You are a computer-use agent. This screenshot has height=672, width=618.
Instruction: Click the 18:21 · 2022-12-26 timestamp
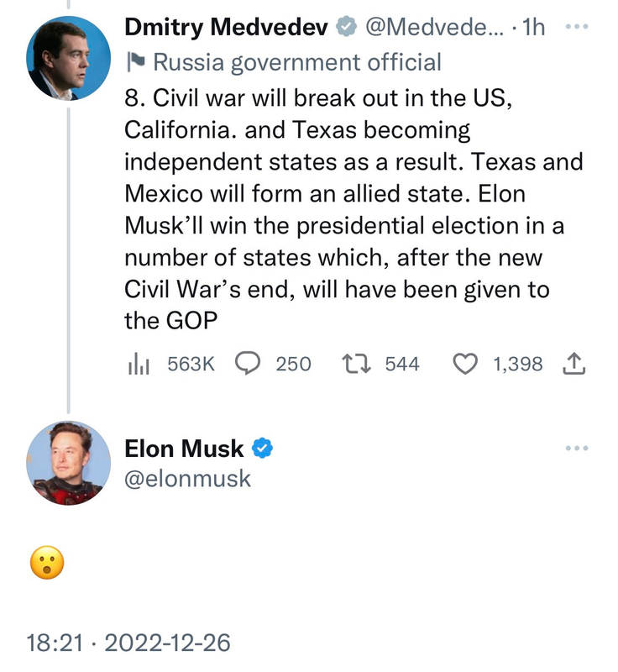click(x=128, y=643)
